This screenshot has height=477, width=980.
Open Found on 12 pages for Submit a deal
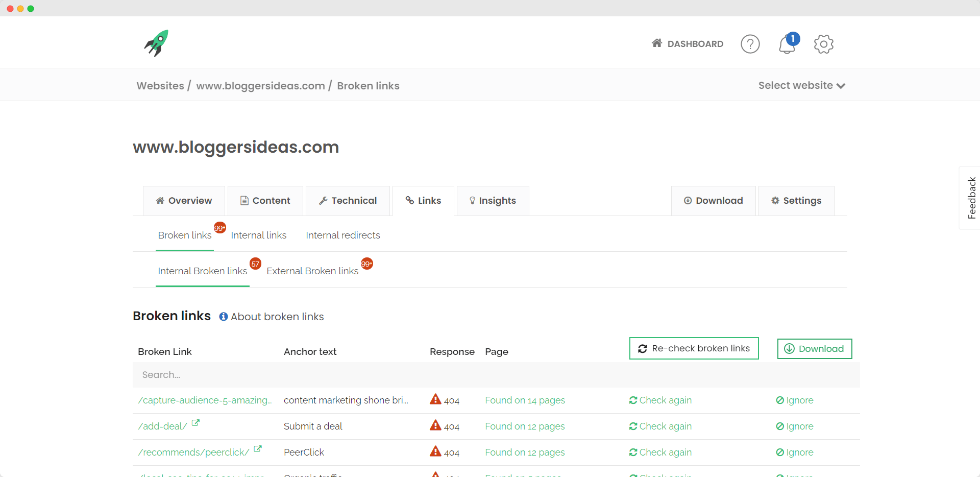click(525, 426)
